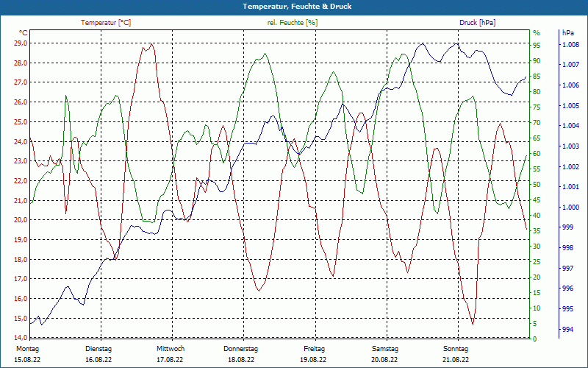The image size is (588, 368).
Task: Click the '50' humidity axis value
Action: tap(537, 185)
